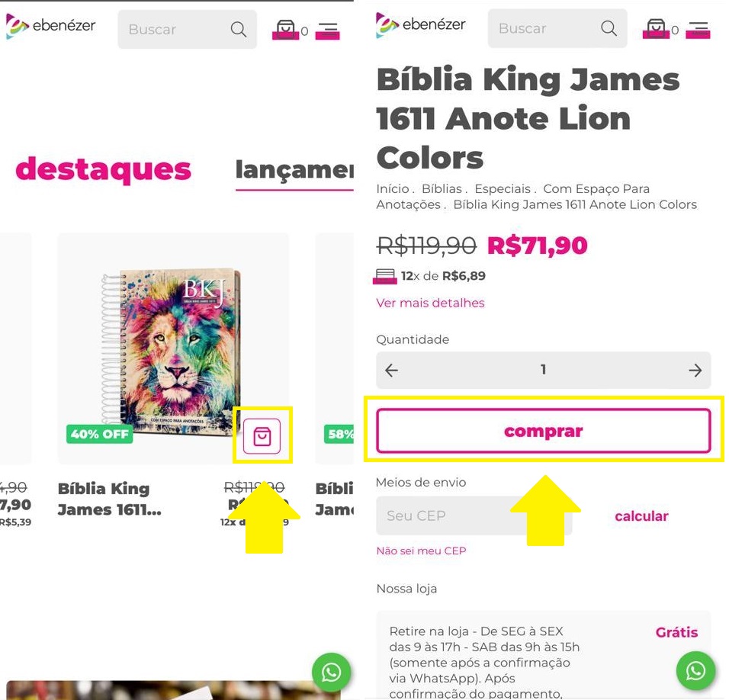Increase quantity with the right arrow
This screenshot has height=700, width=729.
(x=695, y=370)
